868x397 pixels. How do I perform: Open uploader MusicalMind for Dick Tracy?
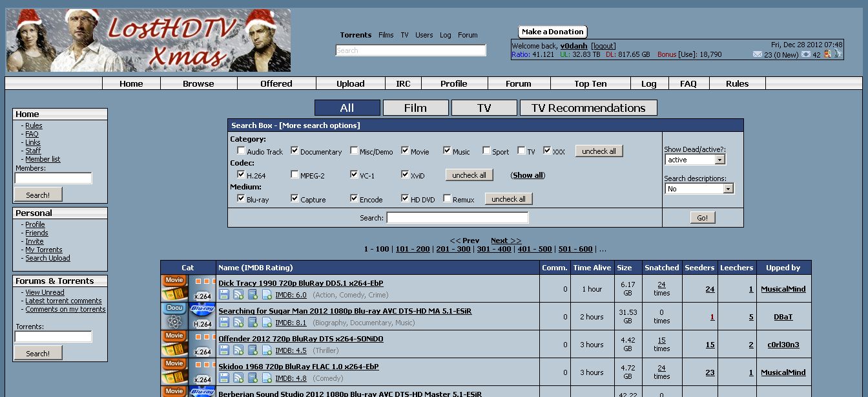pos(783,289)
